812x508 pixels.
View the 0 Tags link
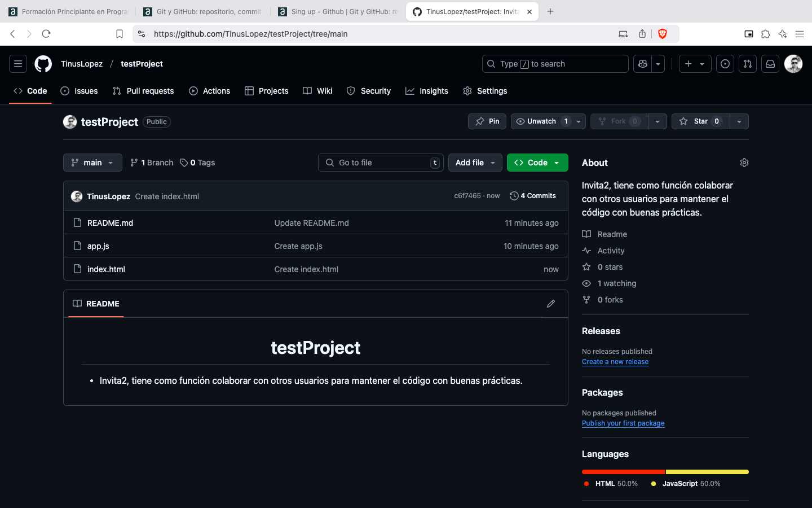[x=197, y=163]
